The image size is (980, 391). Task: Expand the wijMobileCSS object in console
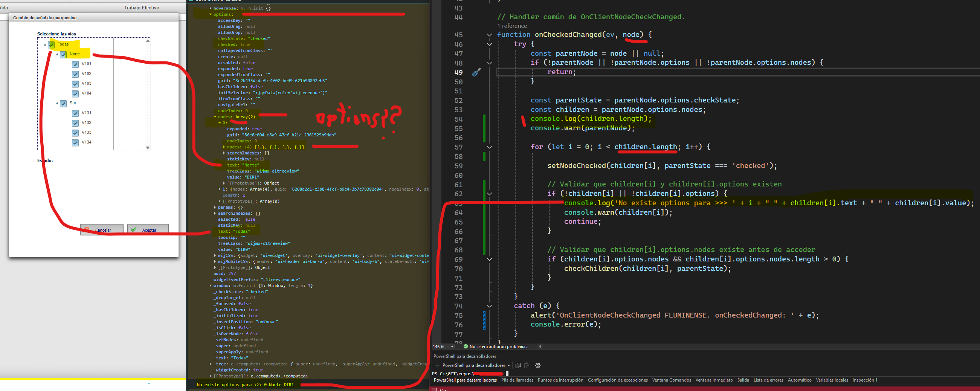pyautogui.click(x=215, y=262)
